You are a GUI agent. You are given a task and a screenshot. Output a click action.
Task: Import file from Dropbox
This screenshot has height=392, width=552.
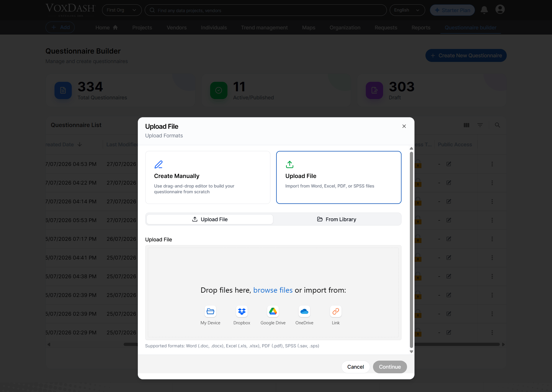click(x=242, y=315)
